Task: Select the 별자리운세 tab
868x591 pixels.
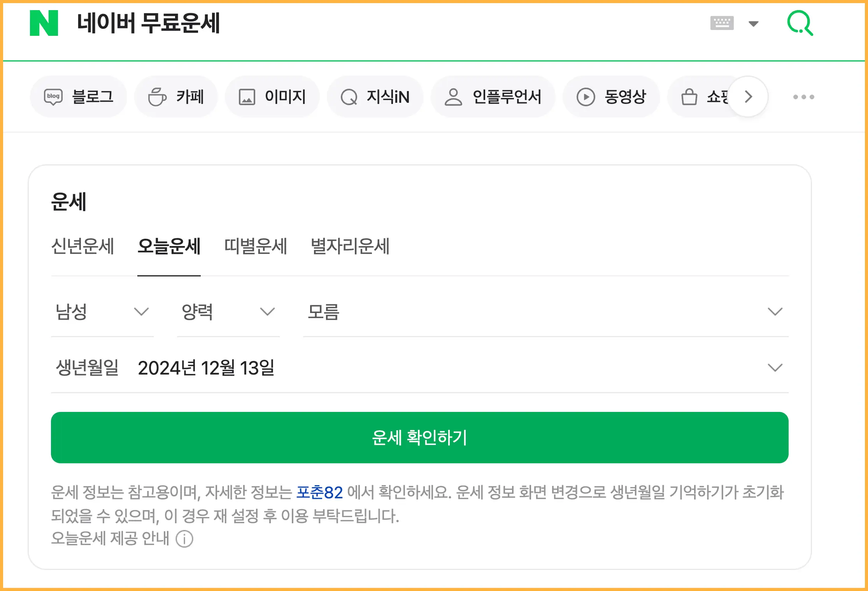Action: [351, 246]
